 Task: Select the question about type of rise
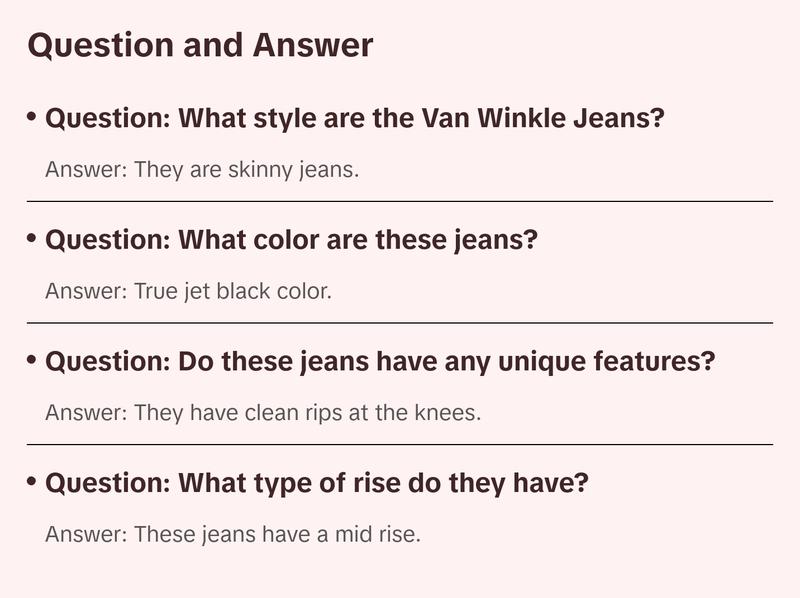(x=317, y=484)
